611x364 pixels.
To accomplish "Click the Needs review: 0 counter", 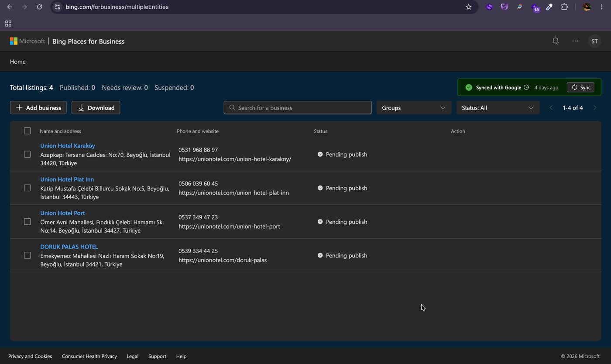I will point(125,88).
